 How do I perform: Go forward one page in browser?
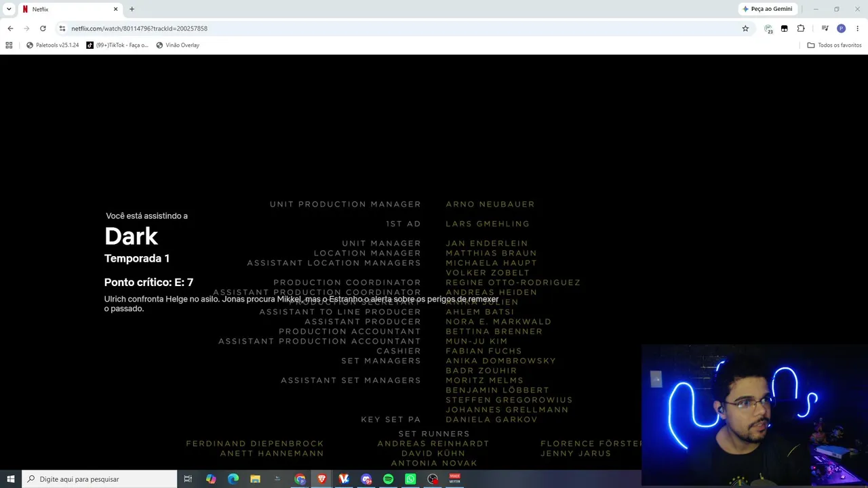[x=26, y=28]
